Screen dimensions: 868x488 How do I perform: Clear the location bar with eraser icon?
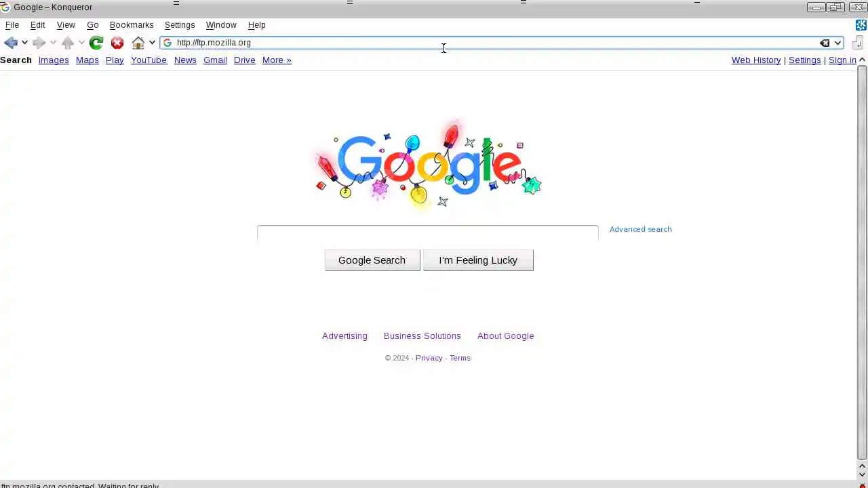tap(825, 43)
